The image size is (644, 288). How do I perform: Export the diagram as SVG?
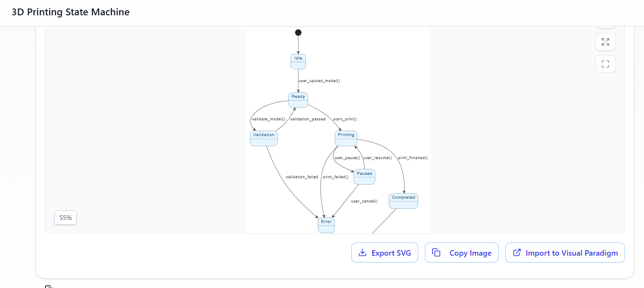coord(385,253)
